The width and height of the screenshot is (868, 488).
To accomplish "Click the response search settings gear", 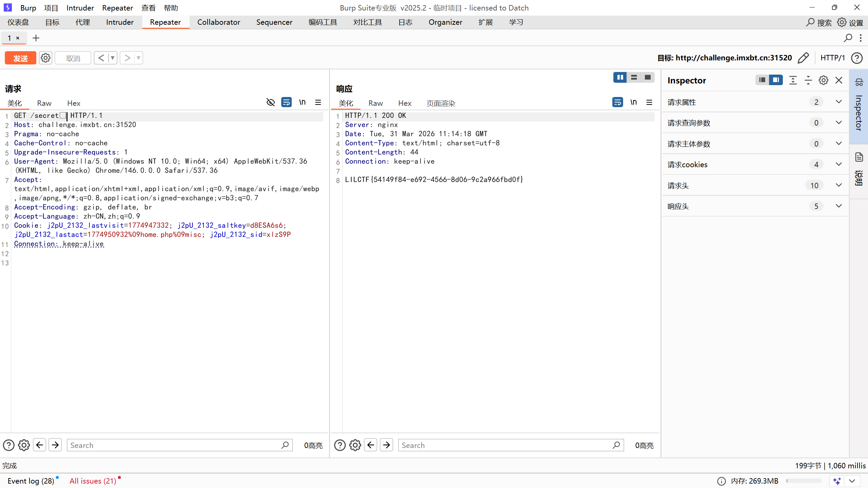I will (x=355, y=445).
